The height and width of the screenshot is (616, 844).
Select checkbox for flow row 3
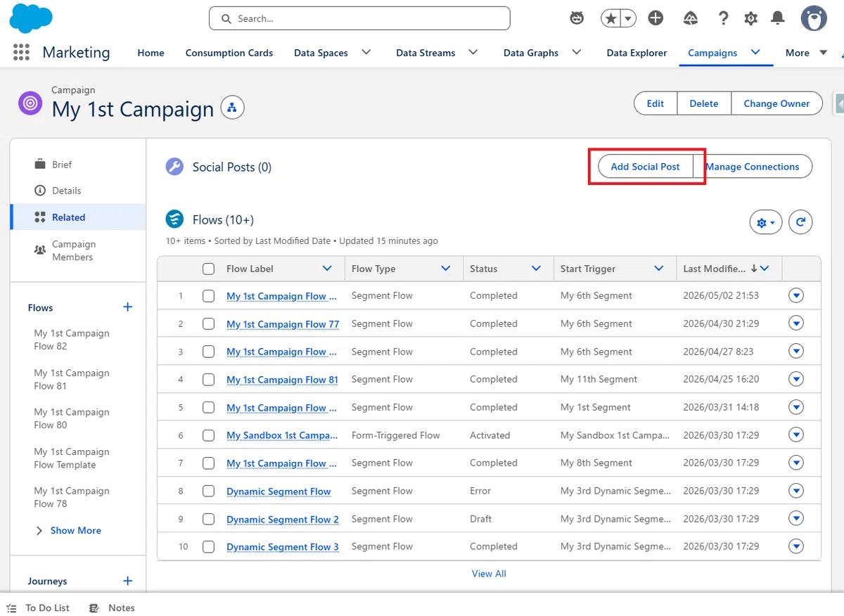point(208,352)
